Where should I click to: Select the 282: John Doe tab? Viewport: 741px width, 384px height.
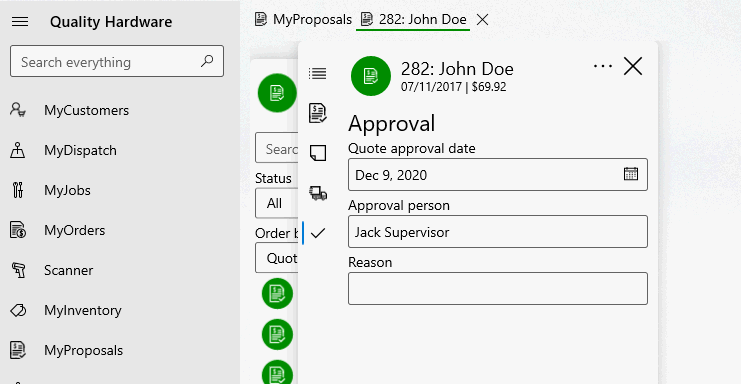click(414, 19)
